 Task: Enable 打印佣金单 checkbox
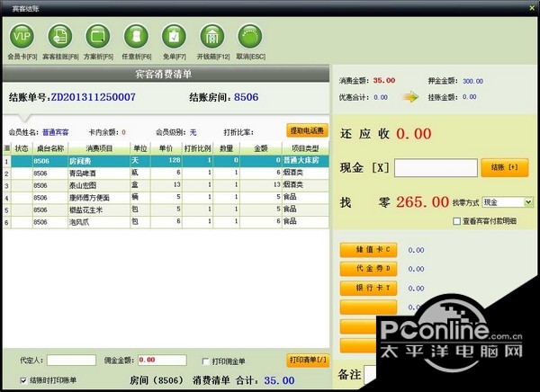pyautogui.click(x=205, y=361)
